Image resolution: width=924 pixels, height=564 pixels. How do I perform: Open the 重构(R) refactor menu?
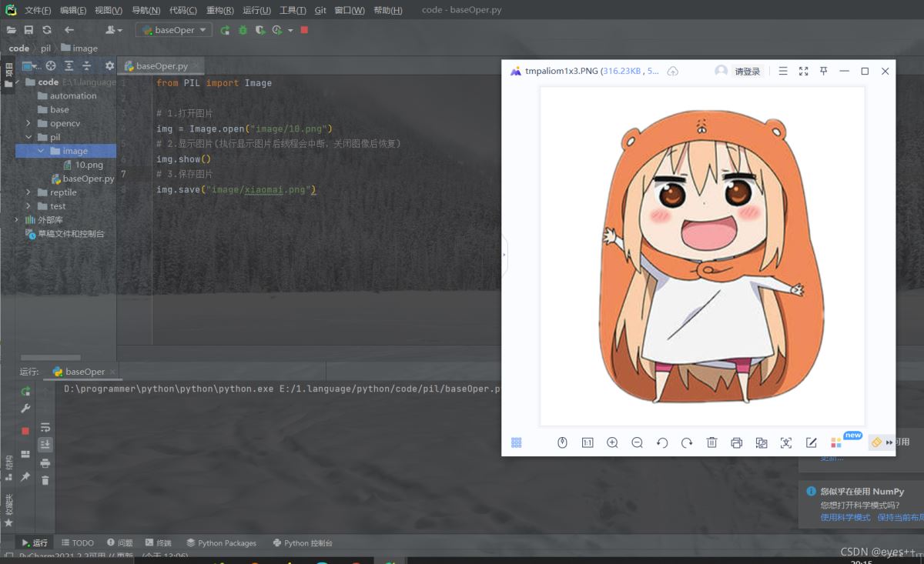pos(219,10)
